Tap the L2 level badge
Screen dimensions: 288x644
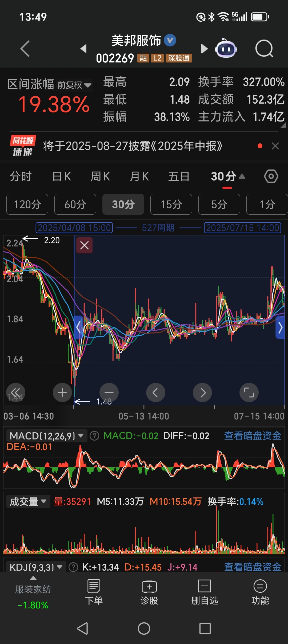point(157,58)
